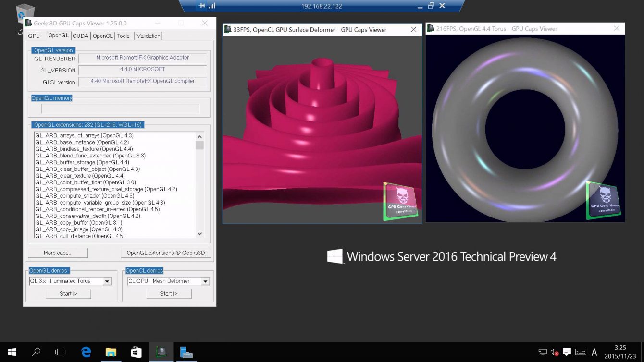Click More caps... button
The width and height of the screenshot is (644, 362).
(x=58, y=253)
